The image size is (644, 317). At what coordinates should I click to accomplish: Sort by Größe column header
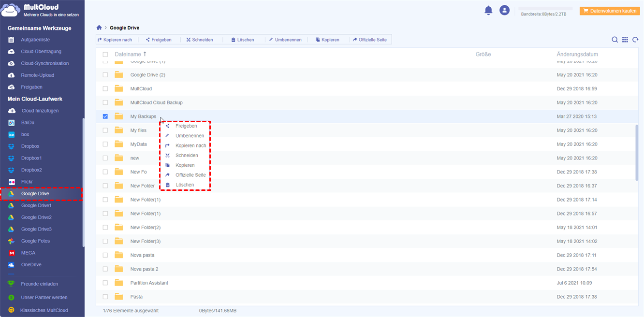[483, 55]
